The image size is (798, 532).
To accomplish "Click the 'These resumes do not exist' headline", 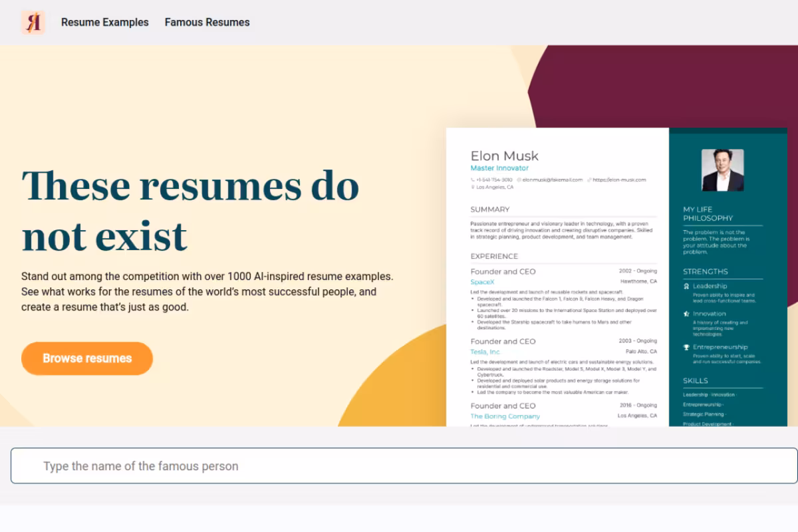I will coord(190,210).
